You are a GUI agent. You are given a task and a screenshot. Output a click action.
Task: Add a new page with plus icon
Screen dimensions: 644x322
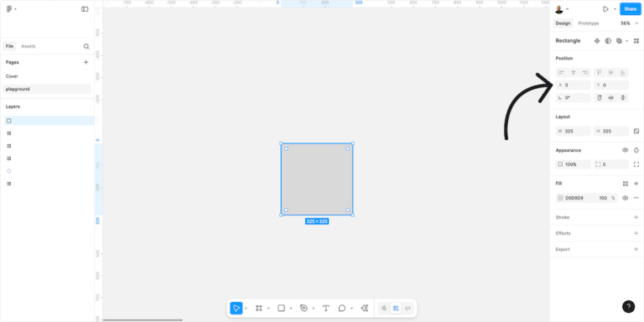pos(86,62)
